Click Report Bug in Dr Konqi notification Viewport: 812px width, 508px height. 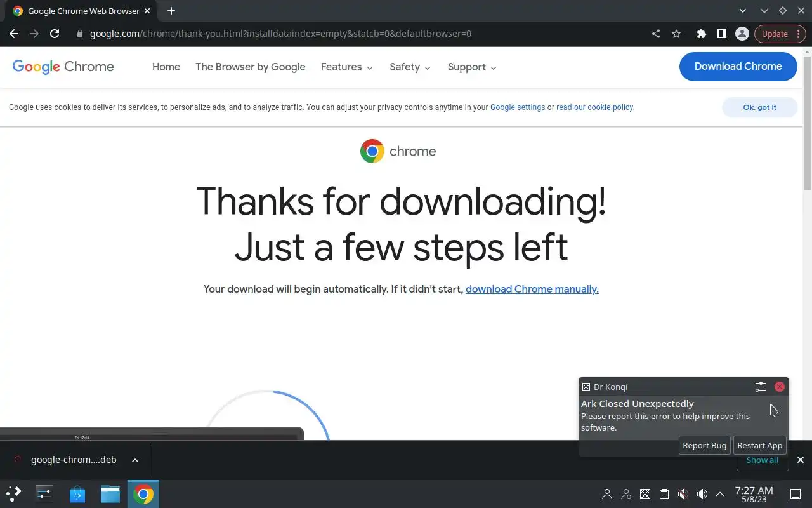(x=704, y=445)
